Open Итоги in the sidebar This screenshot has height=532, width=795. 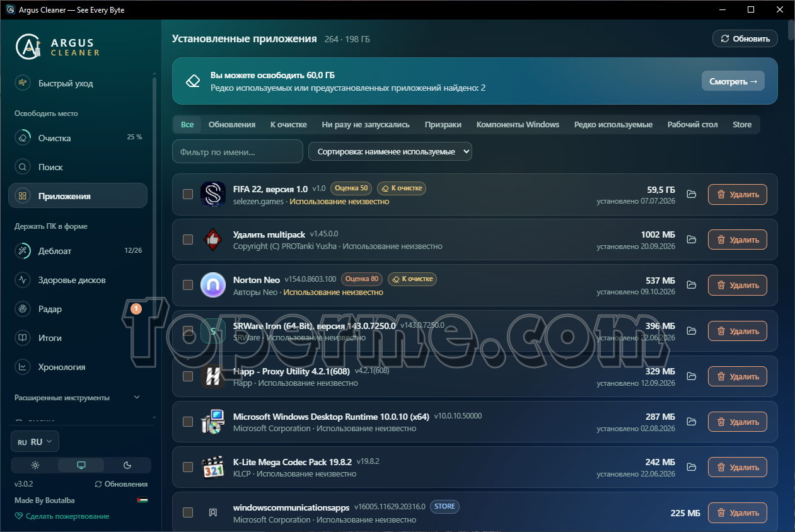point(78,338)
